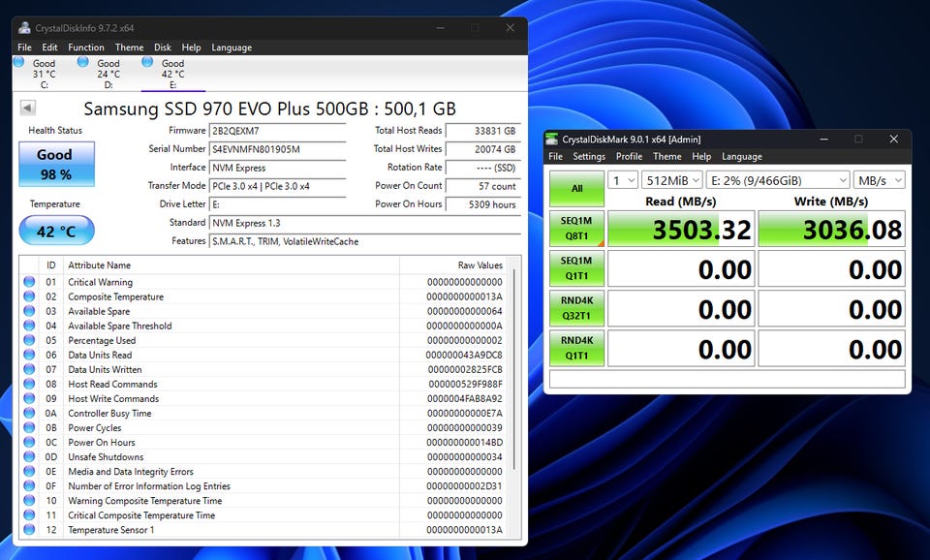Click the CrystalDiskMark title bar app icon
930x560 pixels.
click(x=552, y=139)
